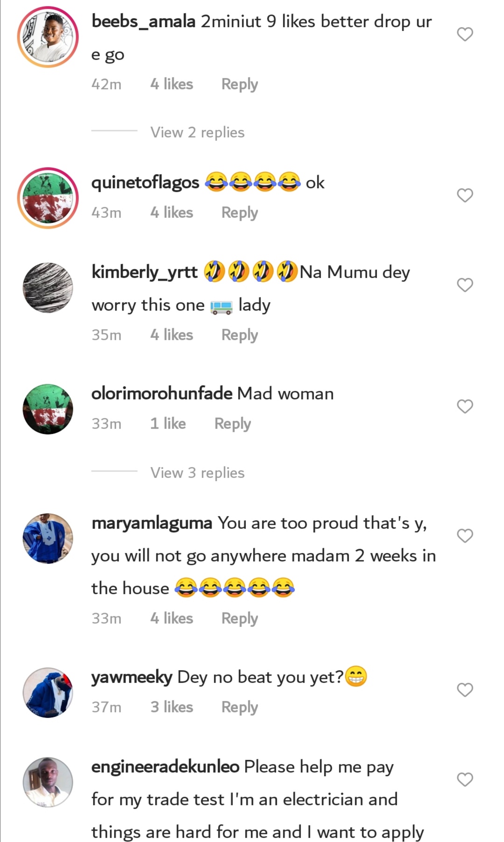The width and height of the screenshot is (504, 842).
Task: Open the engineeradekunleo username link
Action: 165,767
